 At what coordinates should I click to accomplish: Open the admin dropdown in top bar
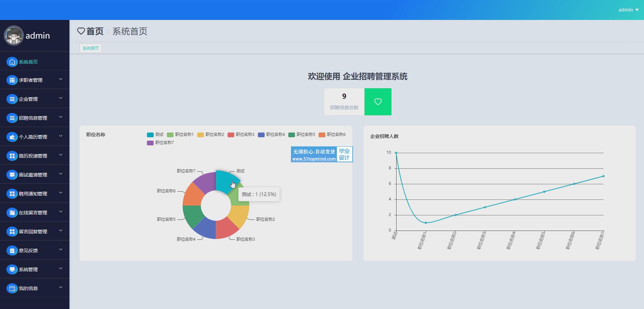[628, 10]
